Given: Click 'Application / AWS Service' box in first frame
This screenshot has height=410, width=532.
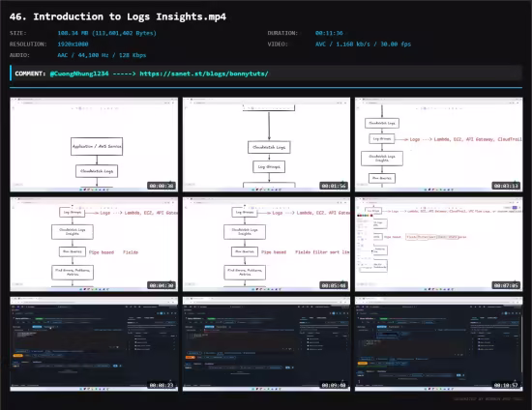Looking at the screenshot, I should tap(97, 147).
